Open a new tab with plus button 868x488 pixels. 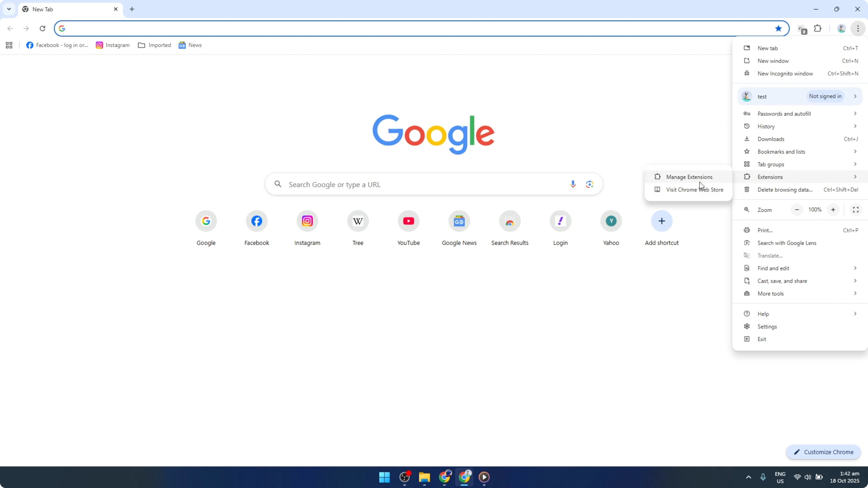click(132, 9)
